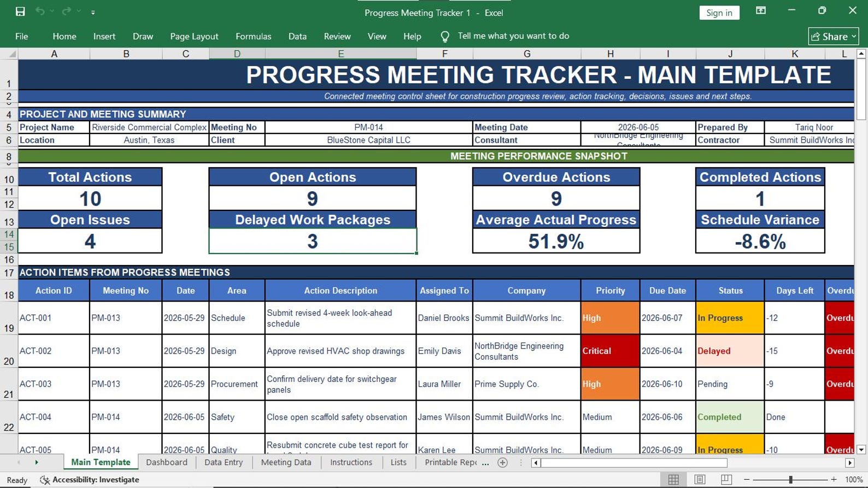Open the View ribbon tab
This screenshot has height=488, width=868.
[377, 37]
